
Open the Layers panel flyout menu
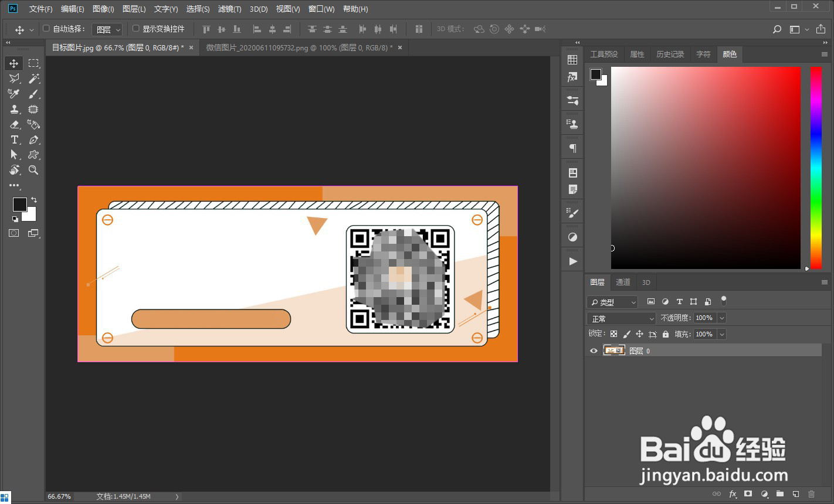tap(824, 282)
